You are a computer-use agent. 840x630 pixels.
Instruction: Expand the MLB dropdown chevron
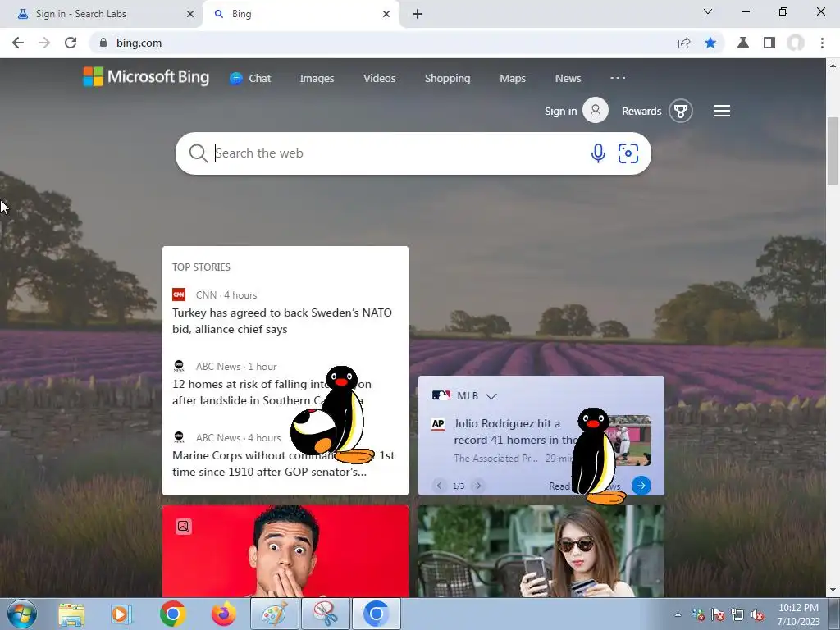[x=491, y=396]
